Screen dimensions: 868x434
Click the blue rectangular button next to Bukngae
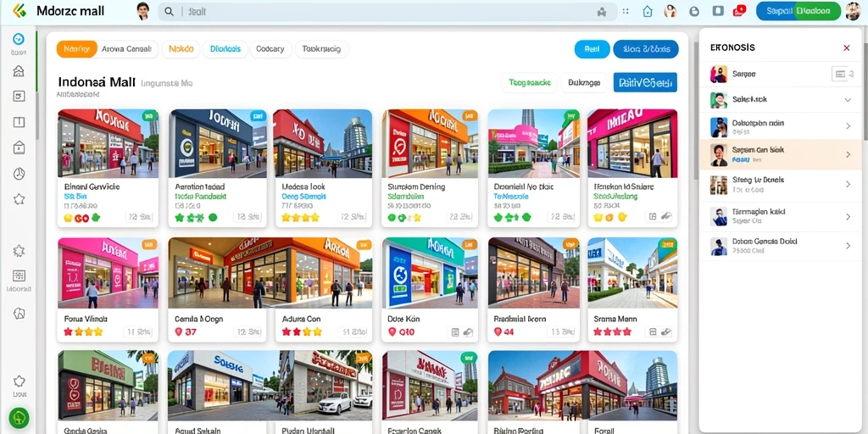tap(645, 83)
